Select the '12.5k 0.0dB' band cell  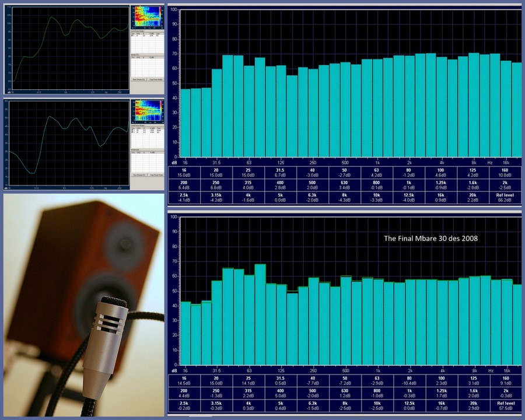(x=409, y=405)
